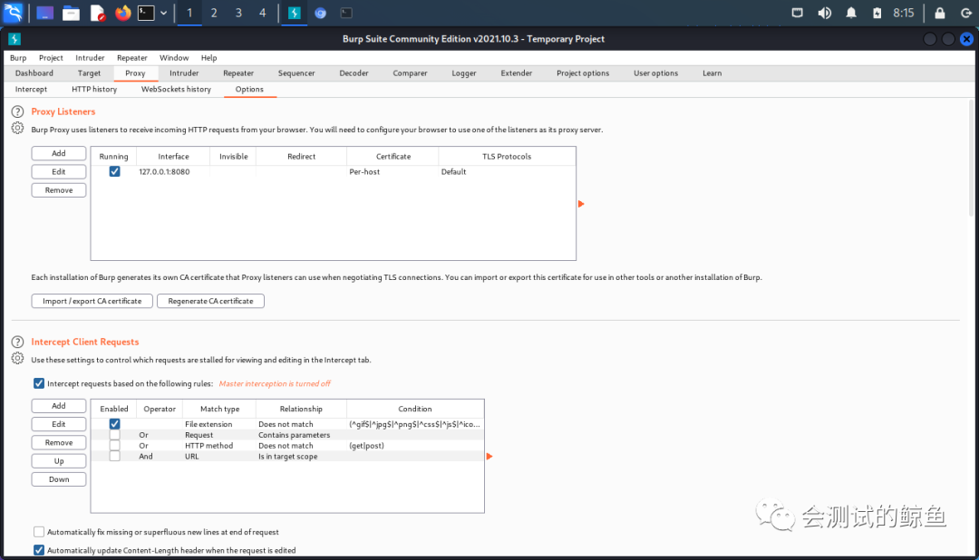Switch to workspace 3

tap(237, 13)
